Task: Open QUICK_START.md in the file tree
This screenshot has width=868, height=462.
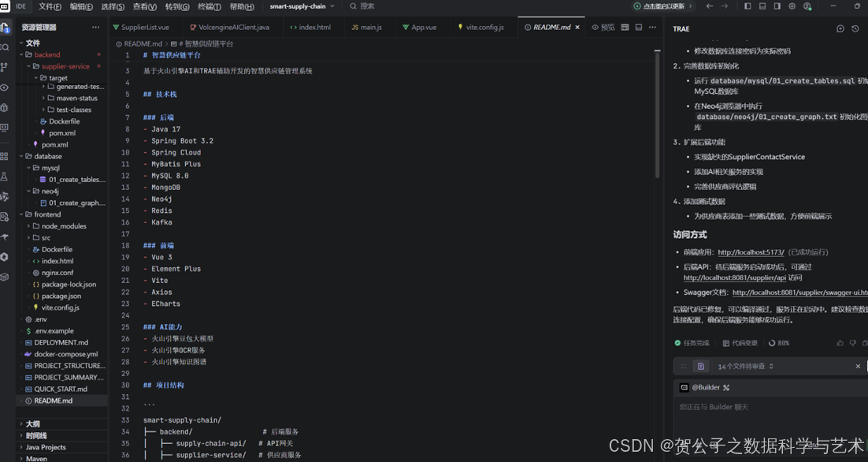Action: click(56, 389)
